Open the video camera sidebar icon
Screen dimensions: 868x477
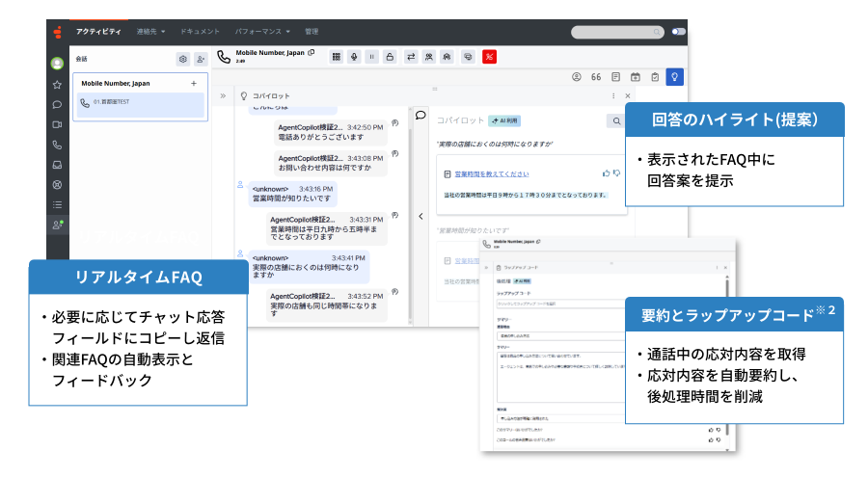pyautogui.click(x=57, y=124)
